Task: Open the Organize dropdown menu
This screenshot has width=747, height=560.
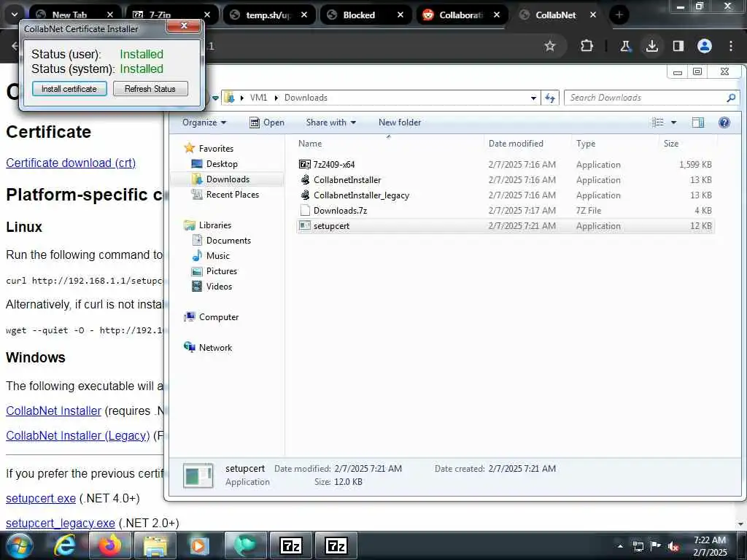Action: (x=204, y=122)
